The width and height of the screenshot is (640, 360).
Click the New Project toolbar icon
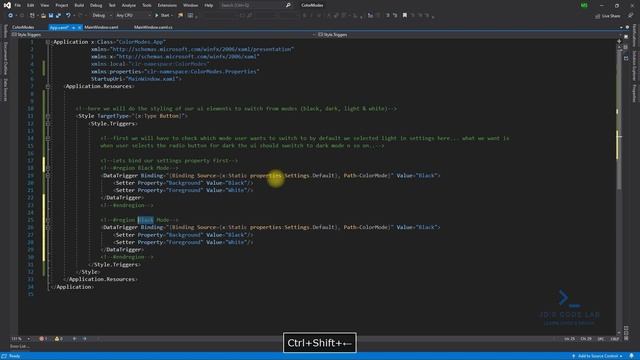[x=32, y=16]
